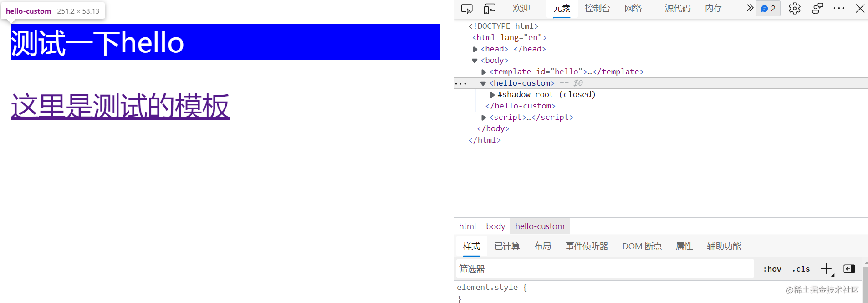Switch to the 控制台 tab

[x=597, y=8]
